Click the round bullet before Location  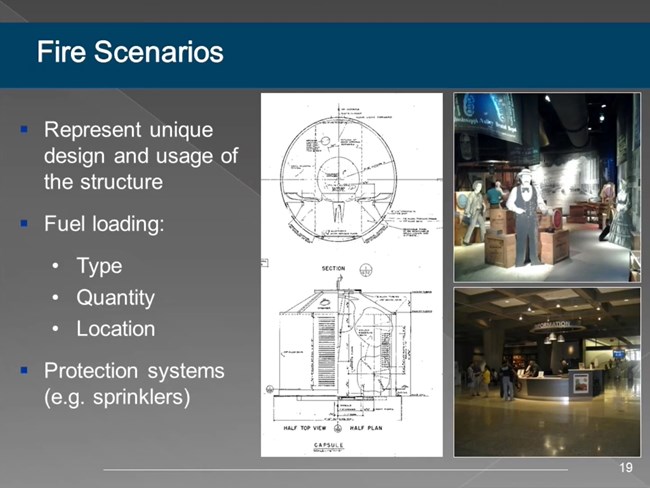coord(54,329)
